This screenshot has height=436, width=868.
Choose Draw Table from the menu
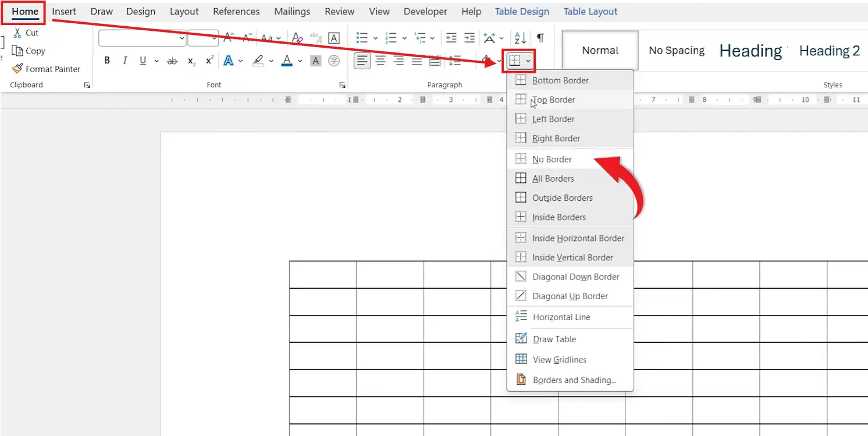(570, 339)
